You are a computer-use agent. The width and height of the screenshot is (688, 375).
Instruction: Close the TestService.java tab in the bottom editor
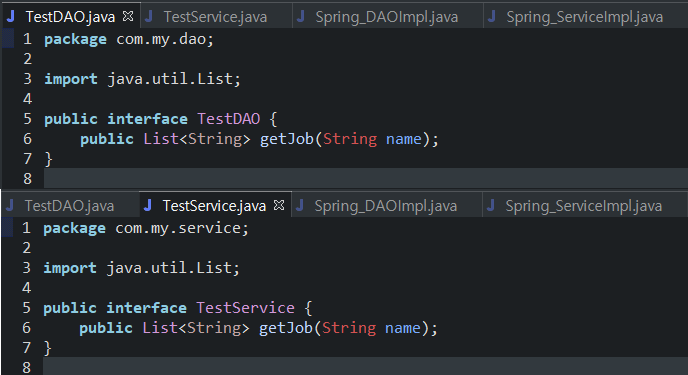click(279, 205)
